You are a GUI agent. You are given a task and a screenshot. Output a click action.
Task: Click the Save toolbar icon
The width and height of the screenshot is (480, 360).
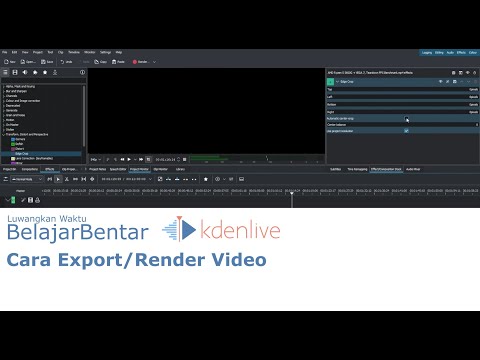coord(43,62)
